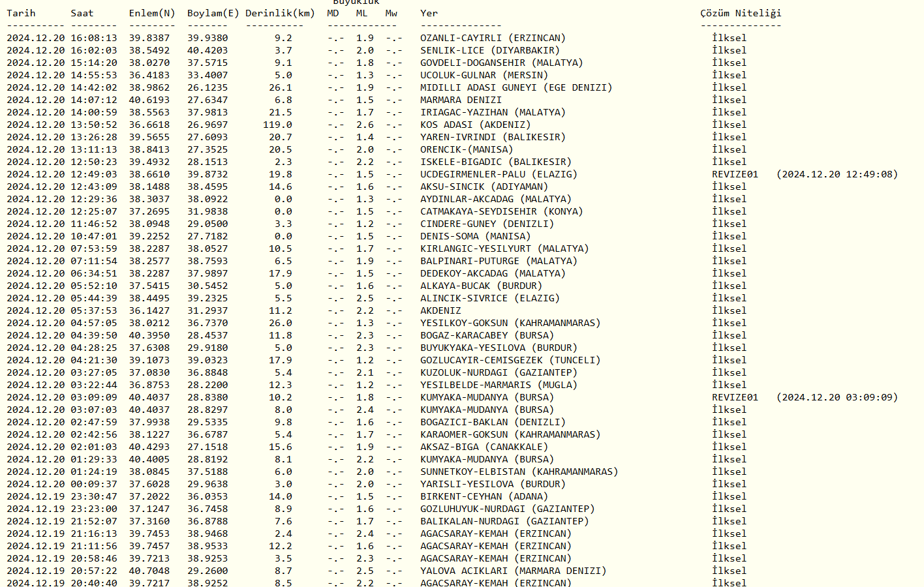This screenshot has height=587, width=924.
Task: Click YESILKOY-GOKSUN (KAHRAMANMARAS) location
Action: [x=510, y=323]
